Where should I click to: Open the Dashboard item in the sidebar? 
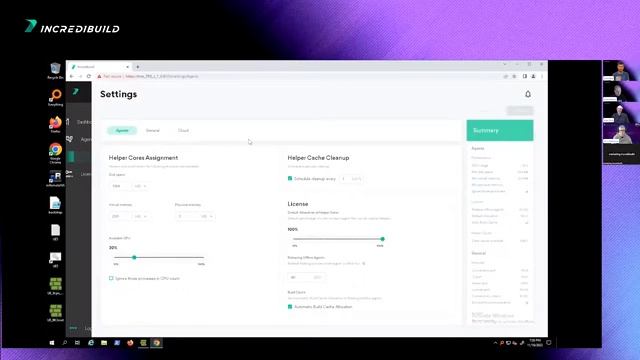(x=79, y=122)
